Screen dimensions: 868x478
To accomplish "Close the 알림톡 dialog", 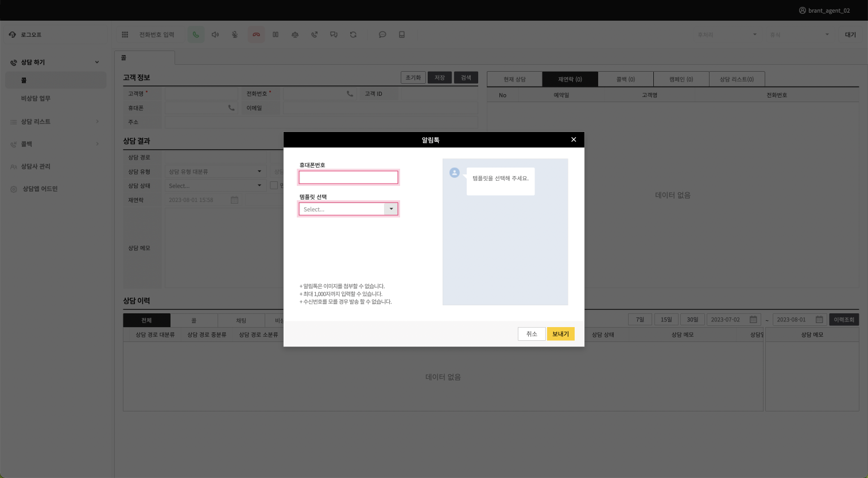I will point(573,140).
